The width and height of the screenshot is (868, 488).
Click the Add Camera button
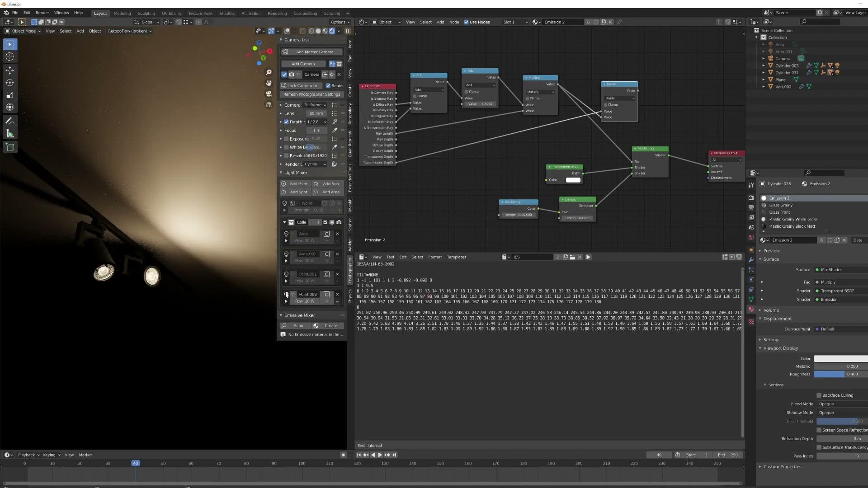point(303,64)
